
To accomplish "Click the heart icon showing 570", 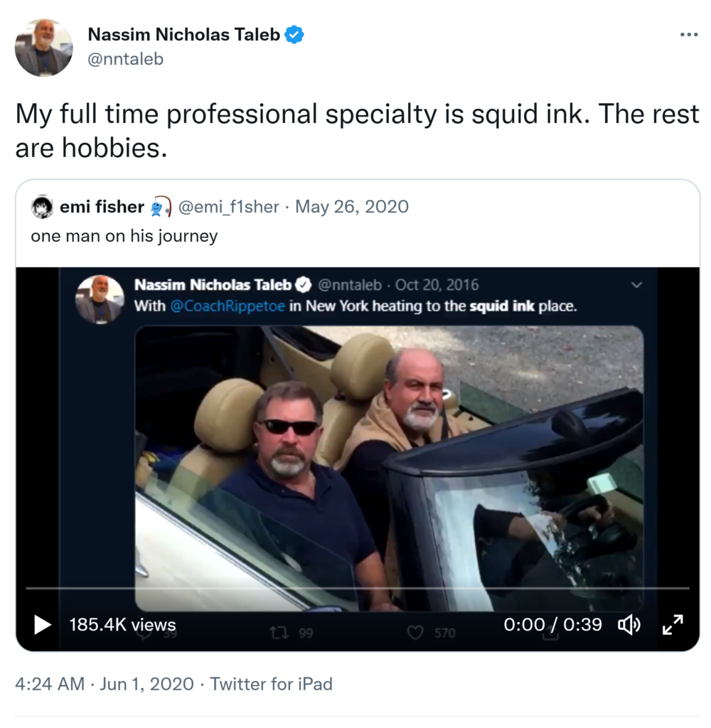I will (417, 632).
